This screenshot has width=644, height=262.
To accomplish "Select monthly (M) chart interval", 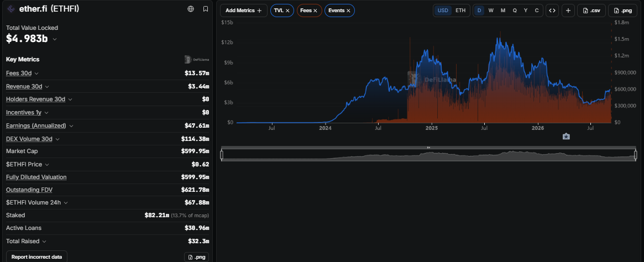I will 502,11.
